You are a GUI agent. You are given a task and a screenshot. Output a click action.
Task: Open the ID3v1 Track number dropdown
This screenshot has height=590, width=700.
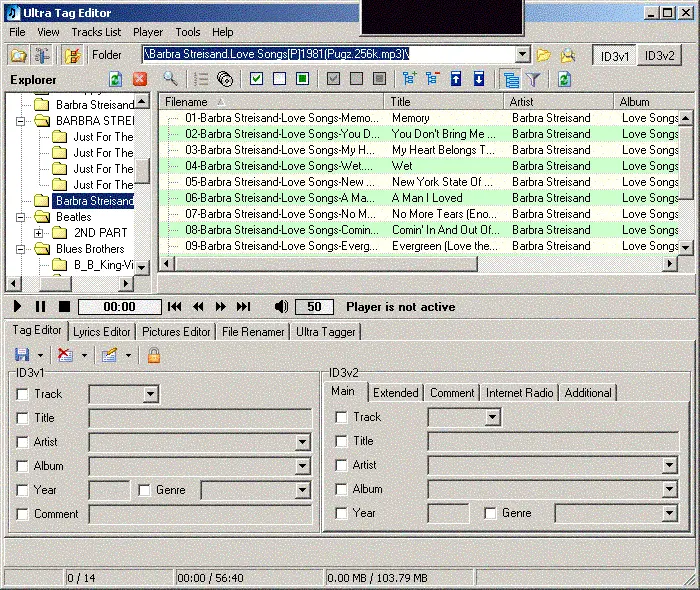coord(150,394)
